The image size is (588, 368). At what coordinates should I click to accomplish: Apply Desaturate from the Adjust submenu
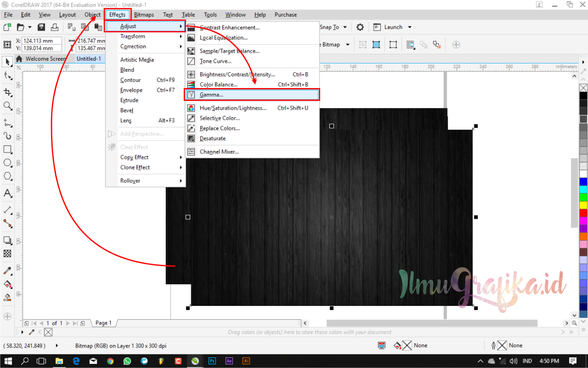[x=212, y=138]
